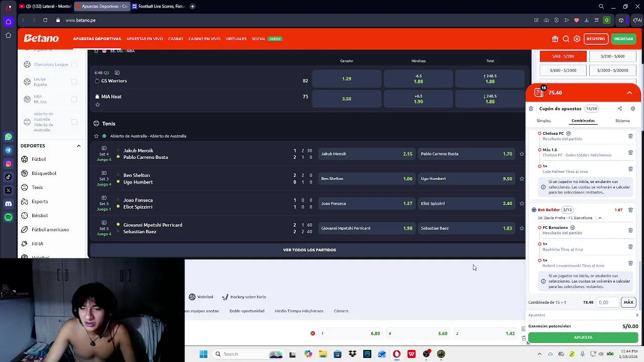Viewport: 644px width, 362px height.
Task: Open Betano settings gear in header
Action: point(577,39)
